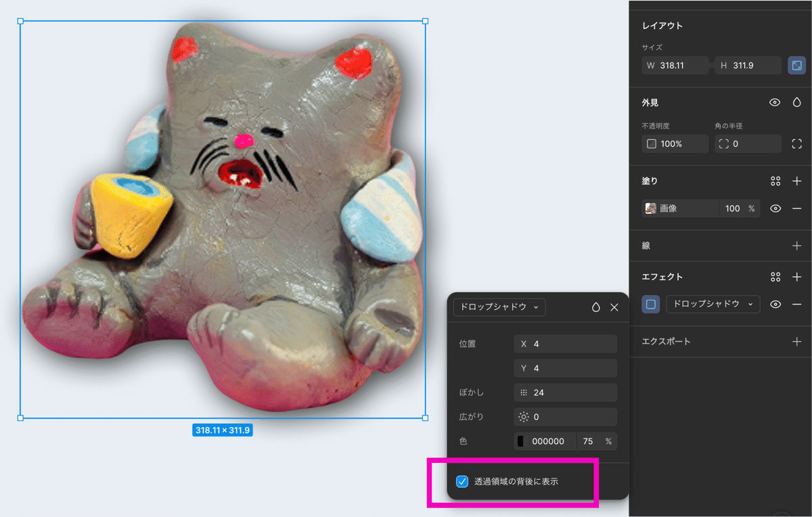Click the 線 section heading
The height and width of the screenshot is (517, 812).
[x=646, y=246]
